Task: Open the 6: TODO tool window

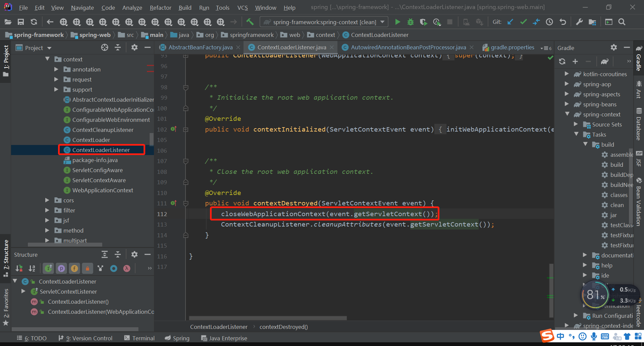Action: (32, 338)
